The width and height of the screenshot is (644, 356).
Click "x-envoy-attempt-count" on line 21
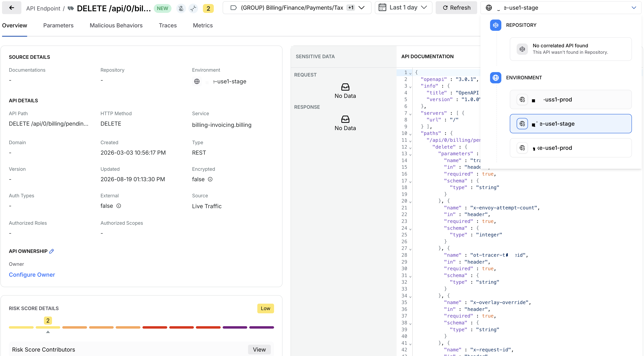coord(503,208)
